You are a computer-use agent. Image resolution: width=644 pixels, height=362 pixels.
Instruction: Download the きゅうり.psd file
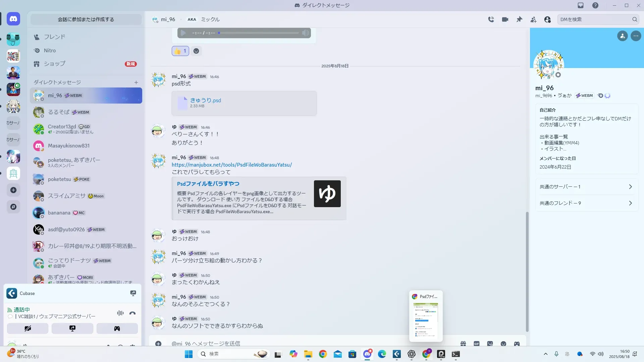click(x=206, y=100)
